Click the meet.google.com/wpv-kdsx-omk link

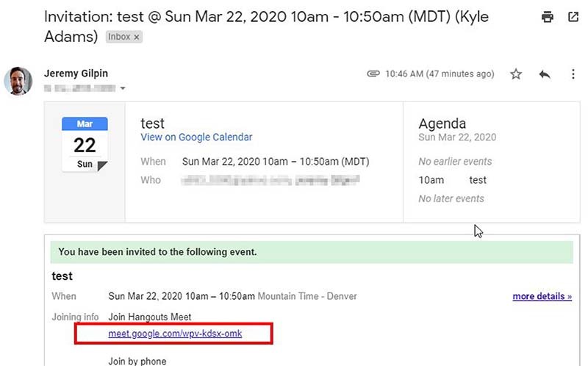click(x=175, y=334)
